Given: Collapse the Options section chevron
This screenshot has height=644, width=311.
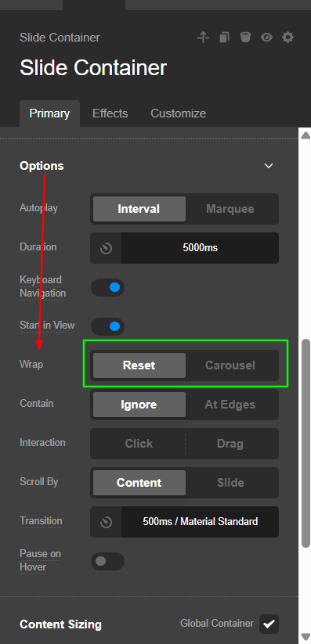Looking at the screenshot, I should (x=269, y=166).
